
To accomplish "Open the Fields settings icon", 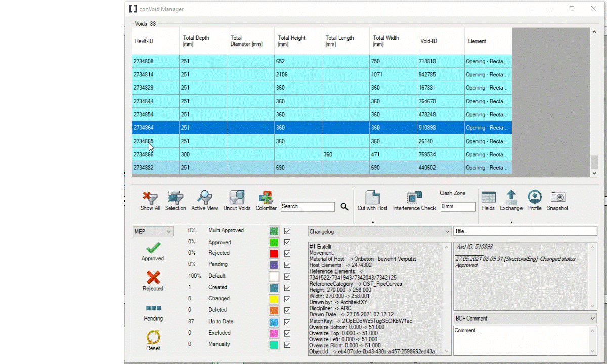I will click(x=488, y=197).
